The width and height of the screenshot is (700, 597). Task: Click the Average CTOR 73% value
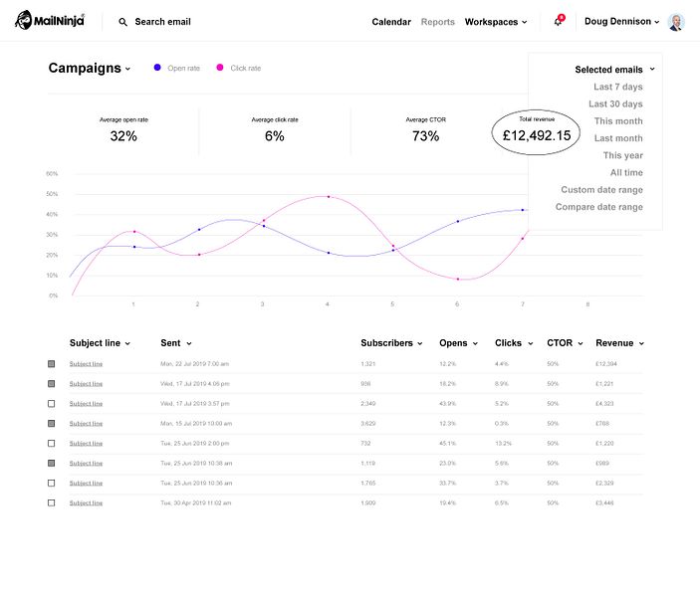(x=425, y=136)
